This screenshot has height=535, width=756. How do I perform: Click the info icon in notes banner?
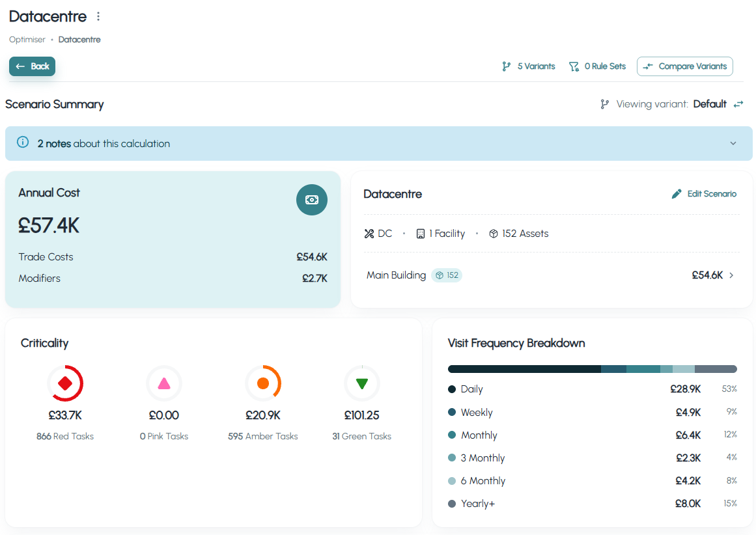[23, 142]
